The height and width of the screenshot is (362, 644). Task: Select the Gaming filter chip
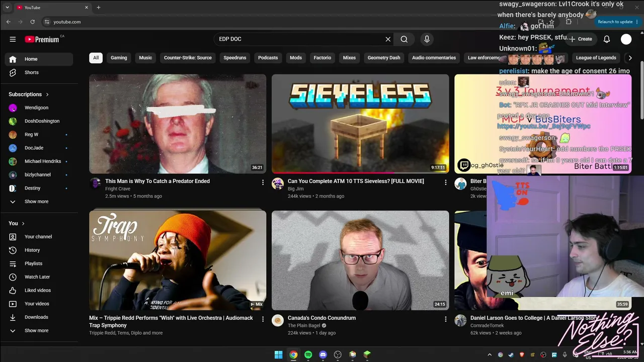click(119, 58)
